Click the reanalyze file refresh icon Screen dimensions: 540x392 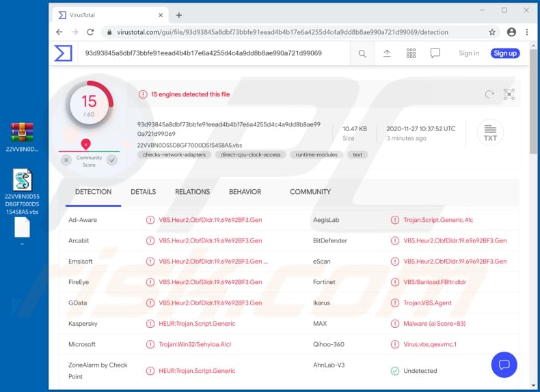click(489, 94)
